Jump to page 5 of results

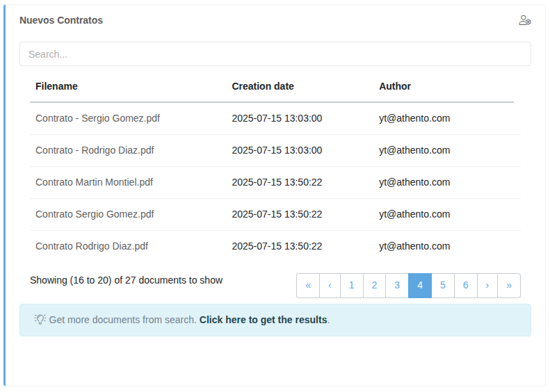pyautogui.click(x=443, y=286)
